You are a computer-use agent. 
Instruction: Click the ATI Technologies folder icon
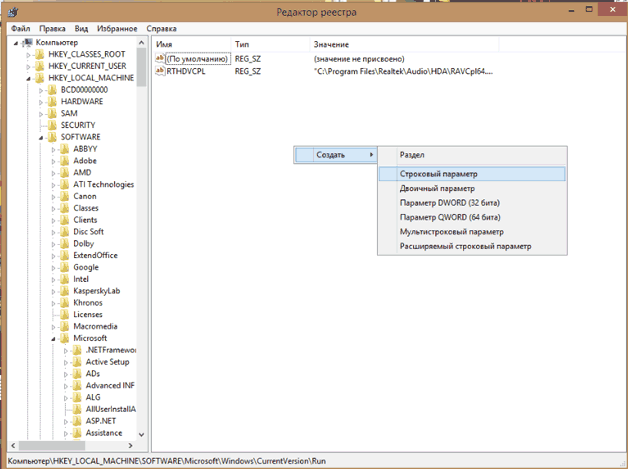click(x=64, y=184)
